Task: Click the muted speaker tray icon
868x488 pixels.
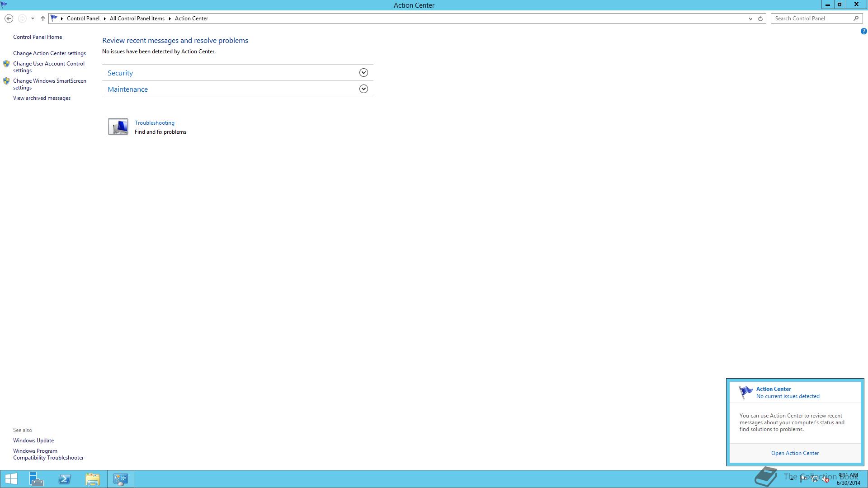Action: pyautogui.click(x=826, y=479)
